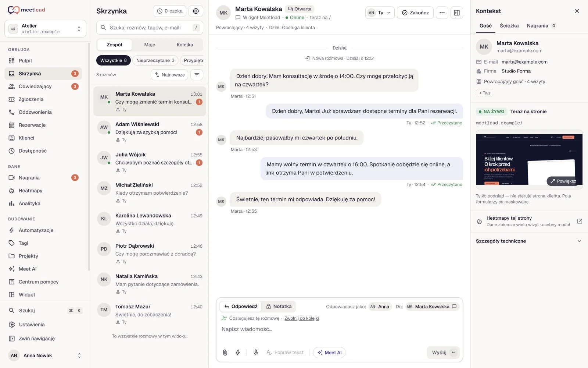Open the Zespół inbox tab
Screen dimensions: 588x368
pos(115,45)
